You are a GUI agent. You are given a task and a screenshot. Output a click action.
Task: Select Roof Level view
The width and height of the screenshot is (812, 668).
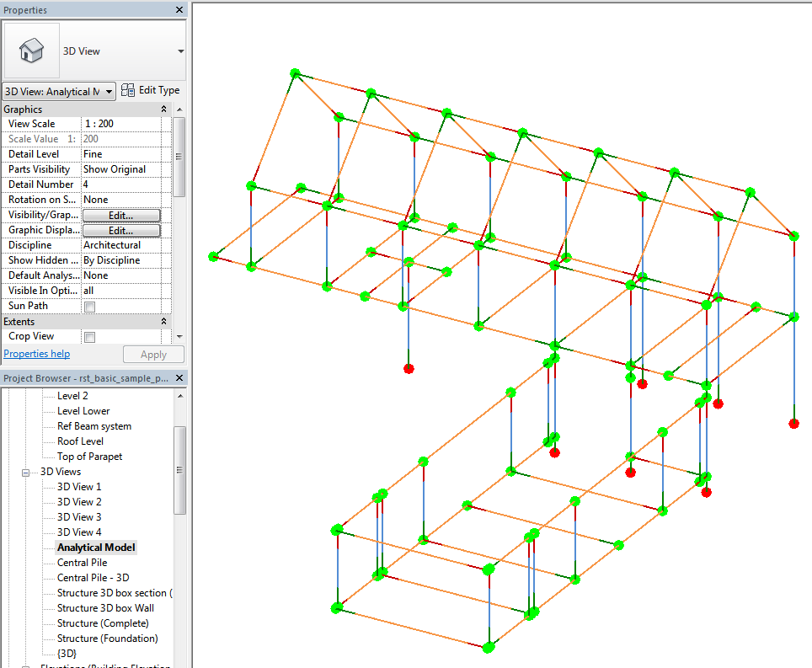click(80, 441)
